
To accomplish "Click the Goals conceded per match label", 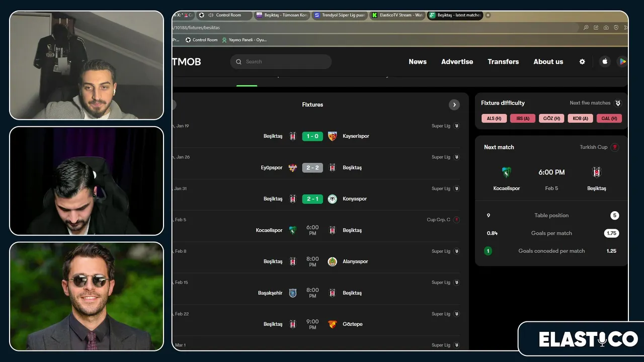I will point(551,251).
